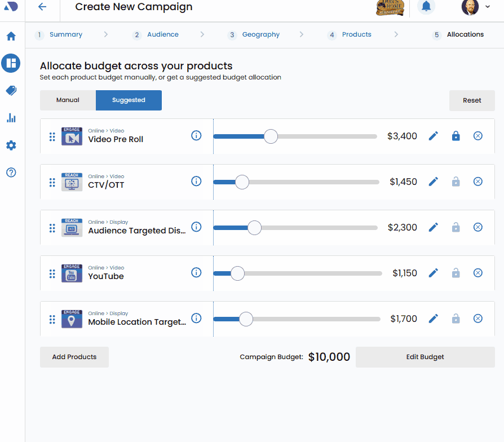Click info icon for Video Pre Roll

click(x=196, y=135)
